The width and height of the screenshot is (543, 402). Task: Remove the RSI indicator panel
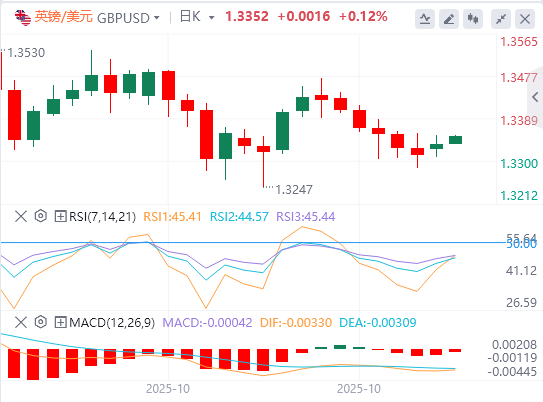tap(21, 217)
